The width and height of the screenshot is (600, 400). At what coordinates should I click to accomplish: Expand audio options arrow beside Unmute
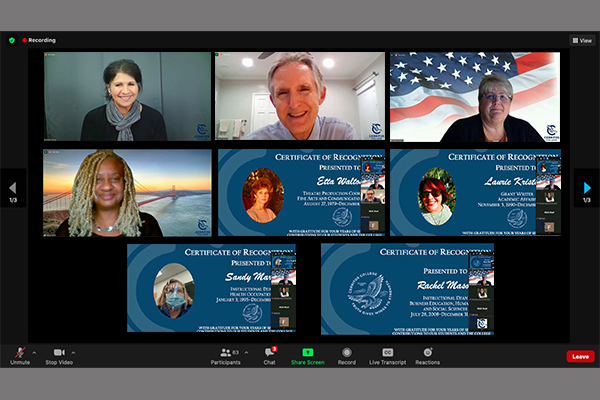34,352
